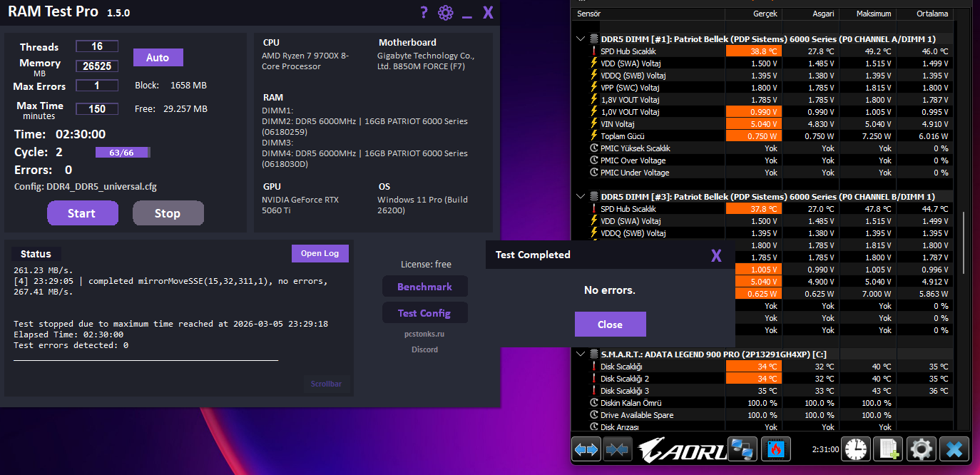Viewport: 980px width, 475px height.
Task: Click the 2:31:00 elapsed timer in sensor toolbar
Action: [825, 449]
